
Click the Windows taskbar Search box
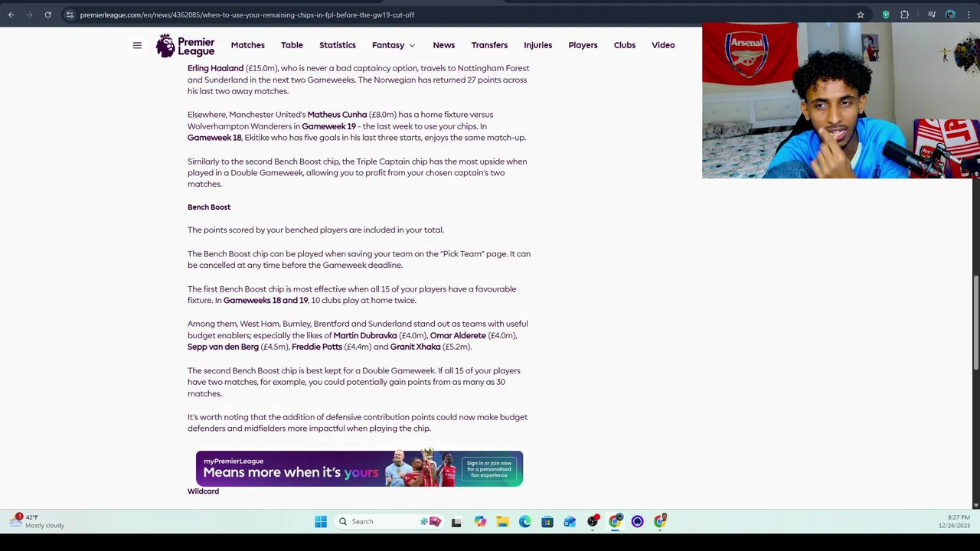390,522
